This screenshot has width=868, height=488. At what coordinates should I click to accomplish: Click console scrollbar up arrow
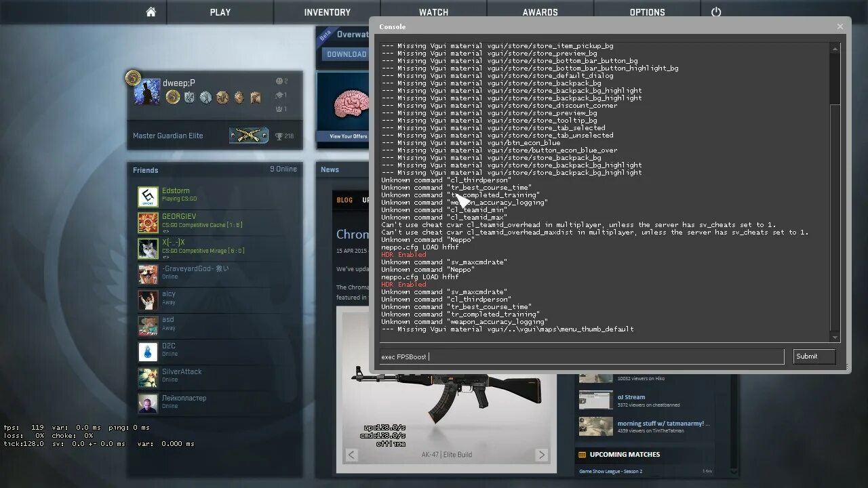[835, 47]
